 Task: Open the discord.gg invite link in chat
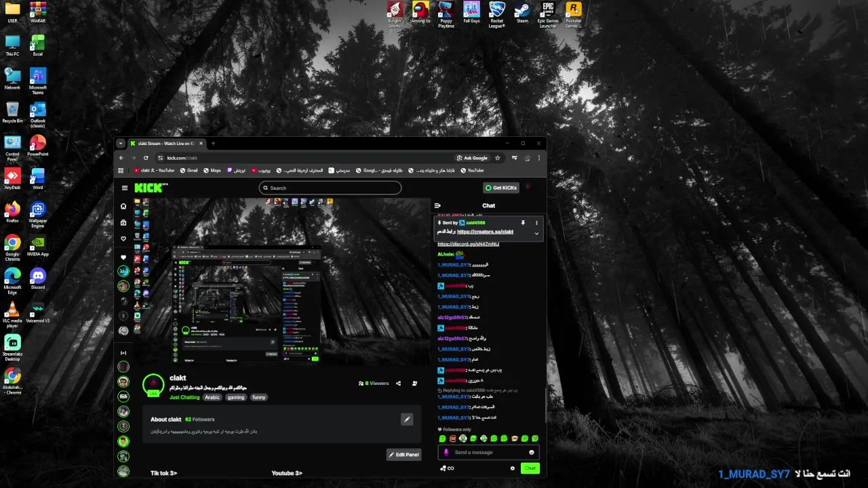[x=468, y=244]
